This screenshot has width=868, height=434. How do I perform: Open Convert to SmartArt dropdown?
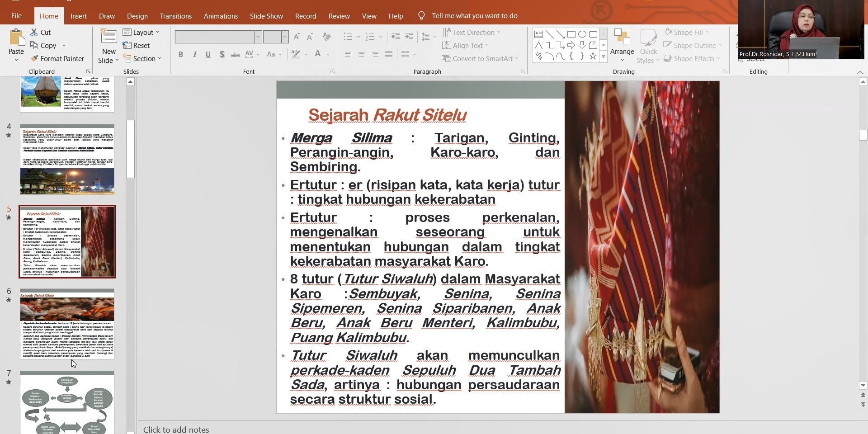[x=480, y=58]
